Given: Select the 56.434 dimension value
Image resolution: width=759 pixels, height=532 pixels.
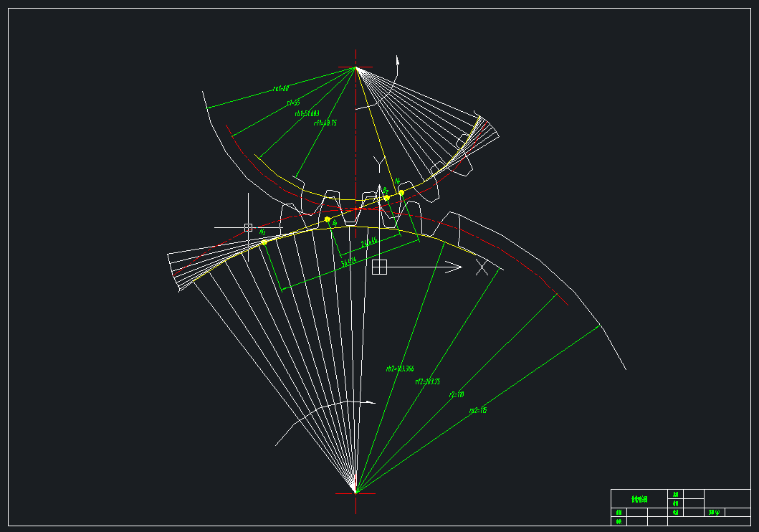Looking at the screenshot, I should pyautogui.click(x=349, y=262).
